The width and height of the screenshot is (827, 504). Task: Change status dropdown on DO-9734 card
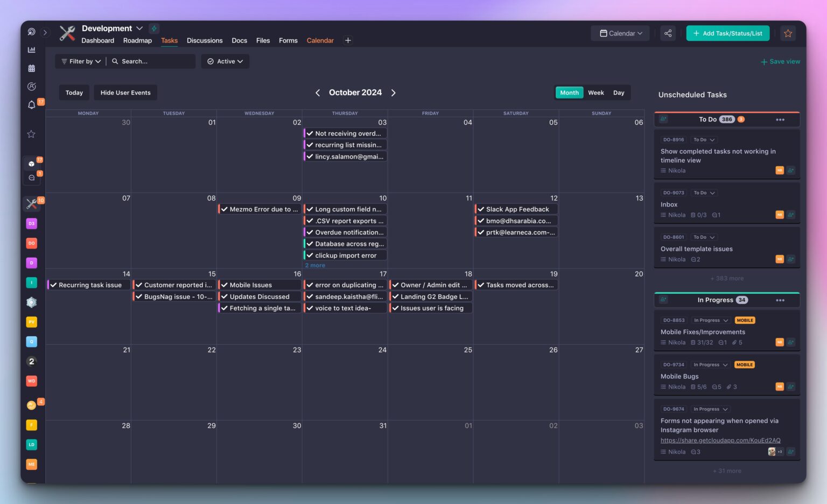[x=711, y=365]
